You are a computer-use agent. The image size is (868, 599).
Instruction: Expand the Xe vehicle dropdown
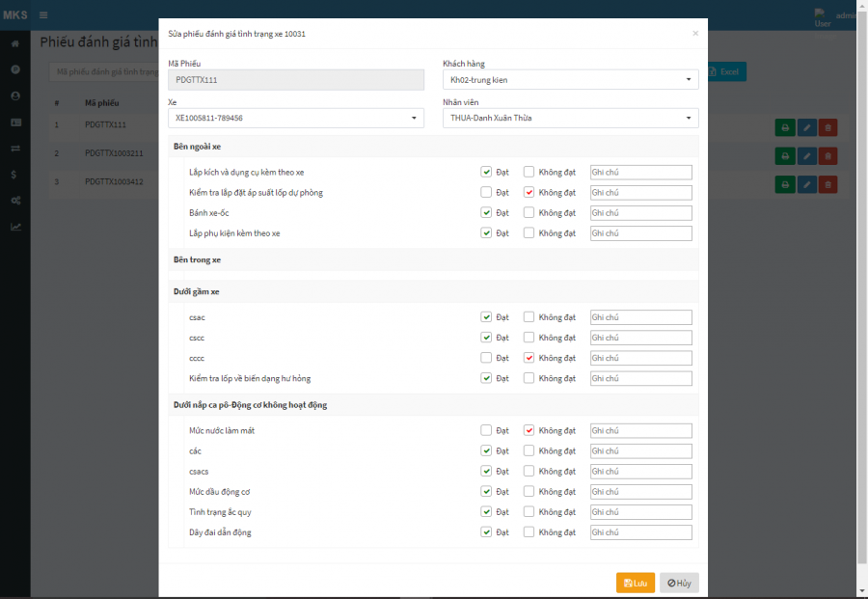295,118
